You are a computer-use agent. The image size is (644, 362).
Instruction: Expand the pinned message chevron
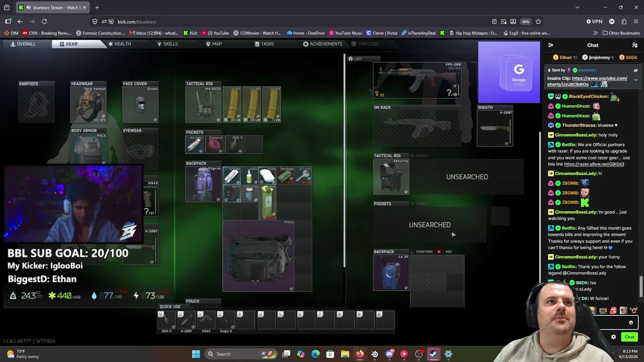tap(635, 79)
